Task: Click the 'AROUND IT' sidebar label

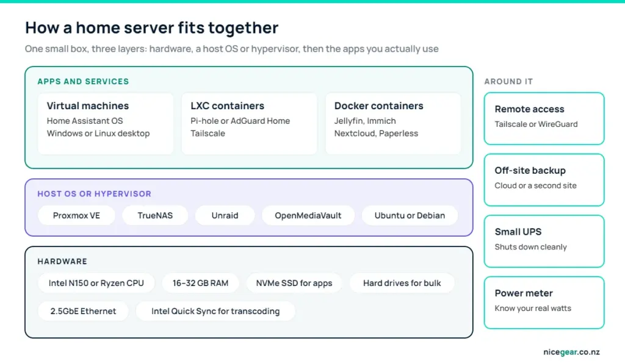Action: pyautogui.click(x=508, y=82)
